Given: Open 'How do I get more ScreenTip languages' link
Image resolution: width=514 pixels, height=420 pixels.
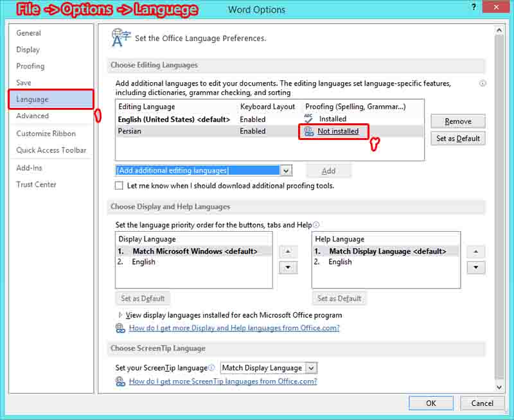Looking at the screenshot, I should (x=223, y=381).
